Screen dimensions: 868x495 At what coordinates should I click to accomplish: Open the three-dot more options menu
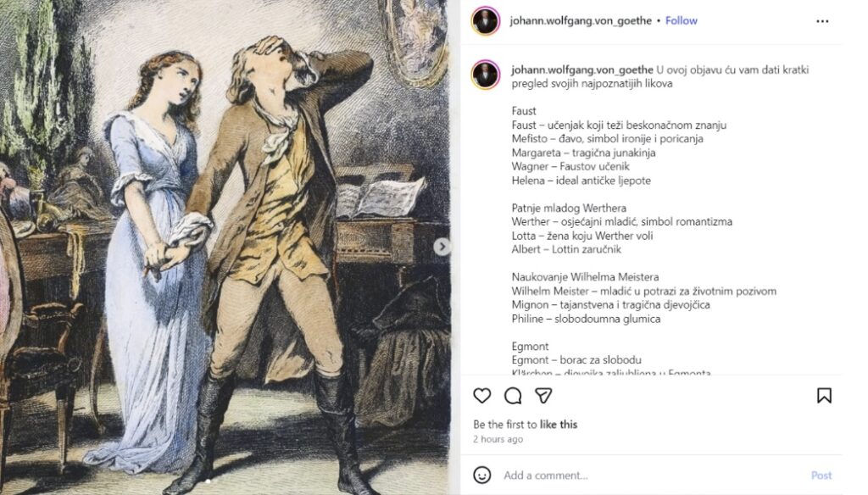click(822, 21)
